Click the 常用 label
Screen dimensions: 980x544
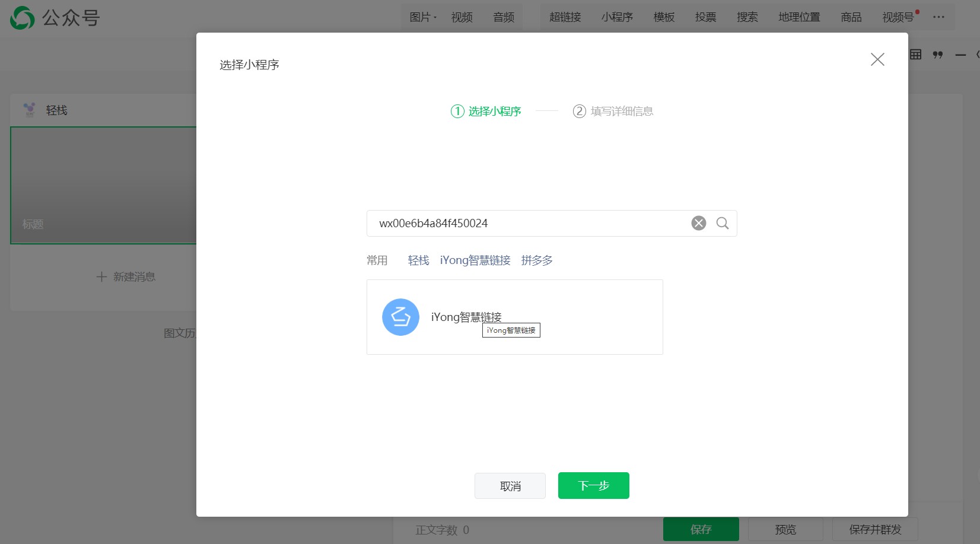(377, 260)
